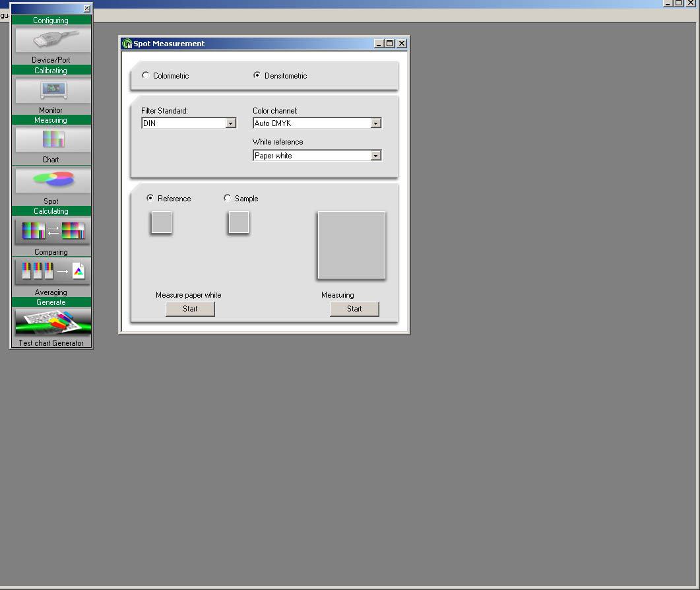Open the Comparing calculation icon

(53, 231)
